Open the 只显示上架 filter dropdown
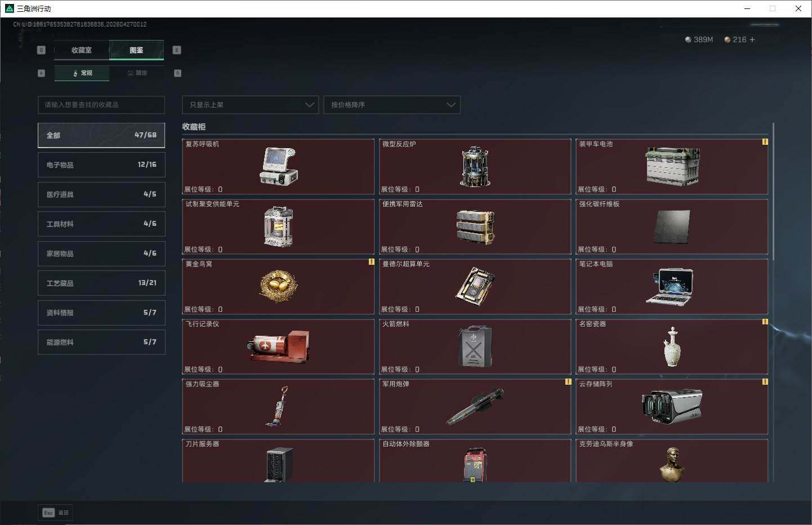This screenshot has width=812, height=525. (251, 105)
